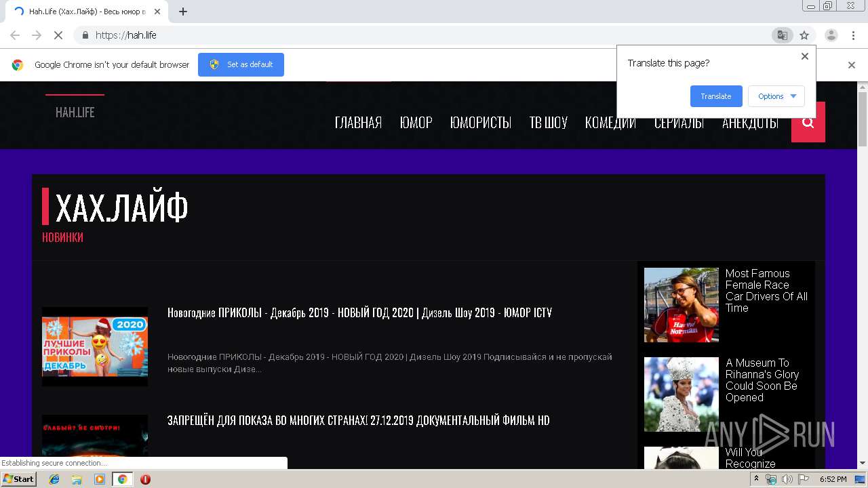868x488 pixels.
Task: Click the taskbar clock 6:52 PM
Action: (833, 479)
